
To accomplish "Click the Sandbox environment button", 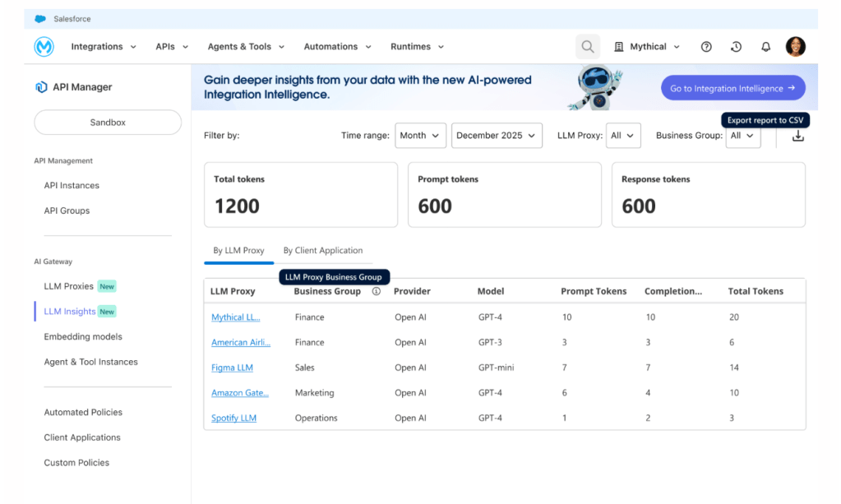I will (x=108, y=123).
